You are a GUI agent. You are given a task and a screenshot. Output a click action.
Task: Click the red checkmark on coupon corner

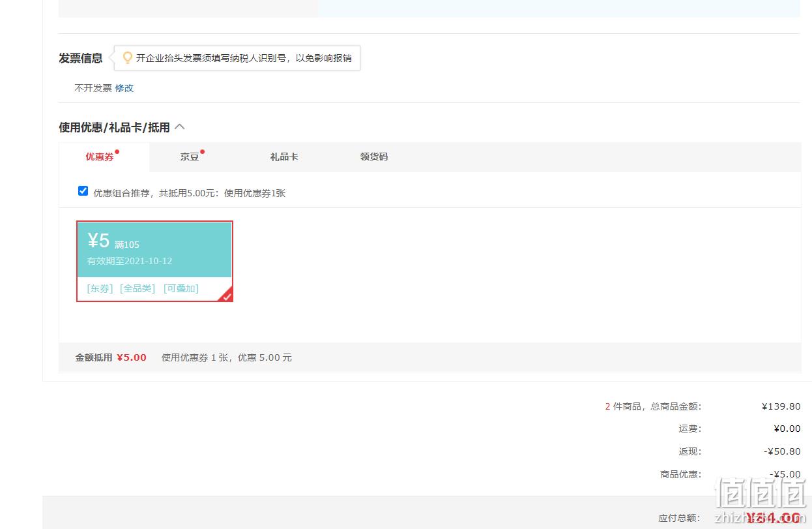(x=226, y=296)
